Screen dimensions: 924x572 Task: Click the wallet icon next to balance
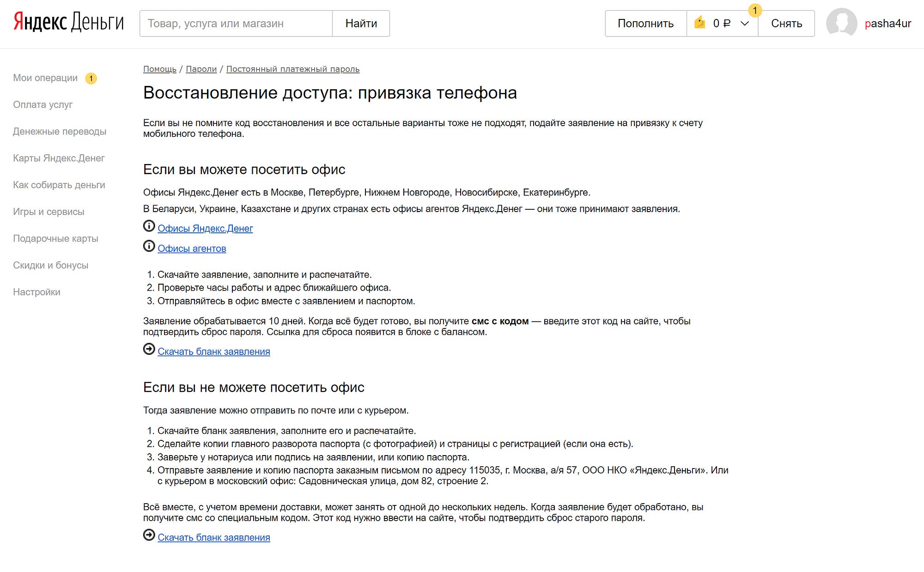pos(700,22)
